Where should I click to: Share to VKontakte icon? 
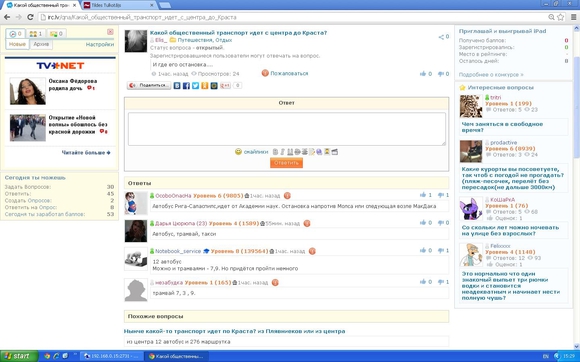[177, 85]
